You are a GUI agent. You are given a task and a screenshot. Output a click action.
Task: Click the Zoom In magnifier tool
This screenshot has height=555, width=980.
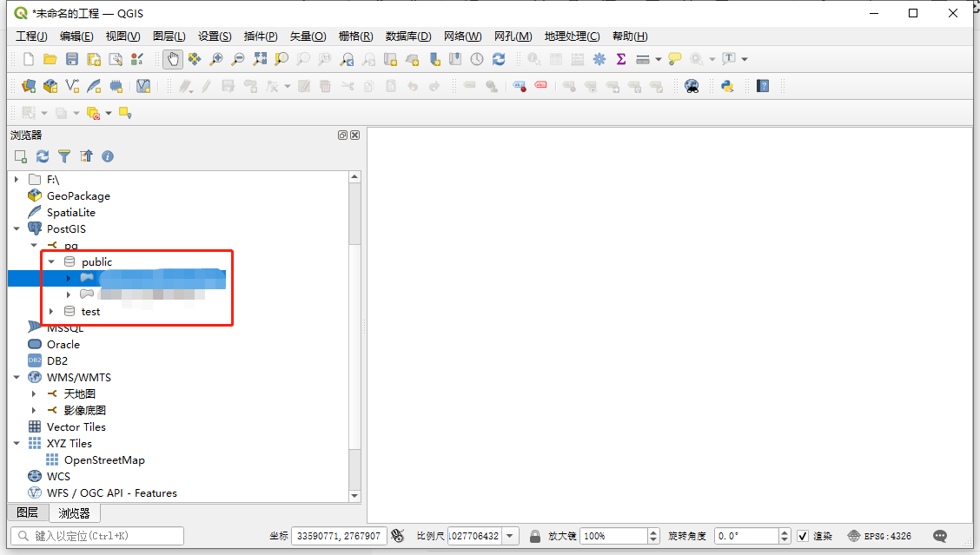pos(215,59)
